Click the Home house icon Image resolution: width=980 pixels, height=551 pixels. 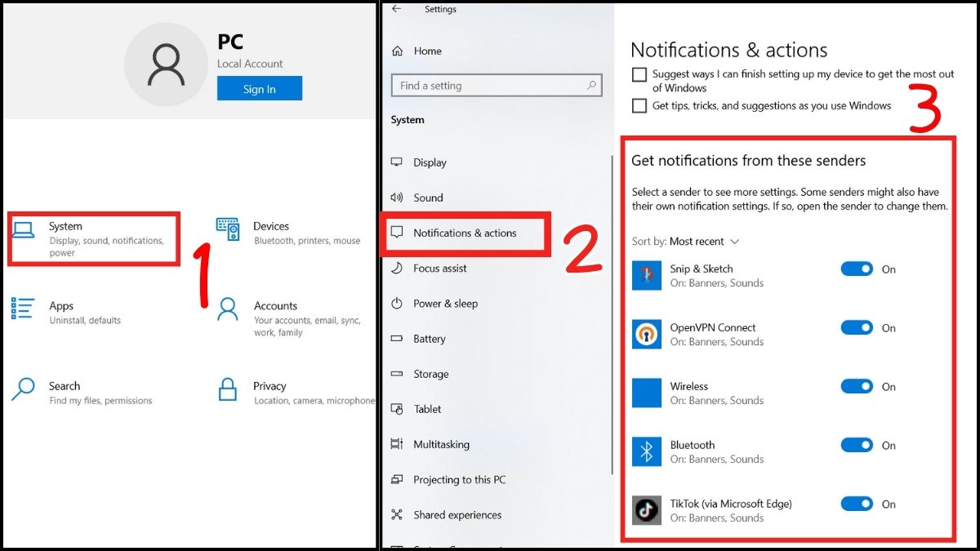(x=398, y=51)
